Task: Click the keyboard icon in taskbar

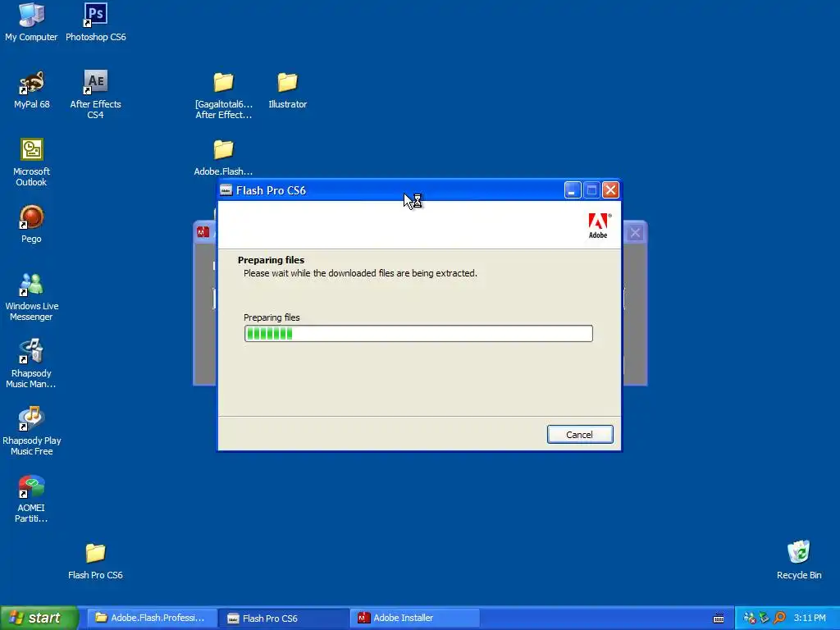Action: (719, 619)
